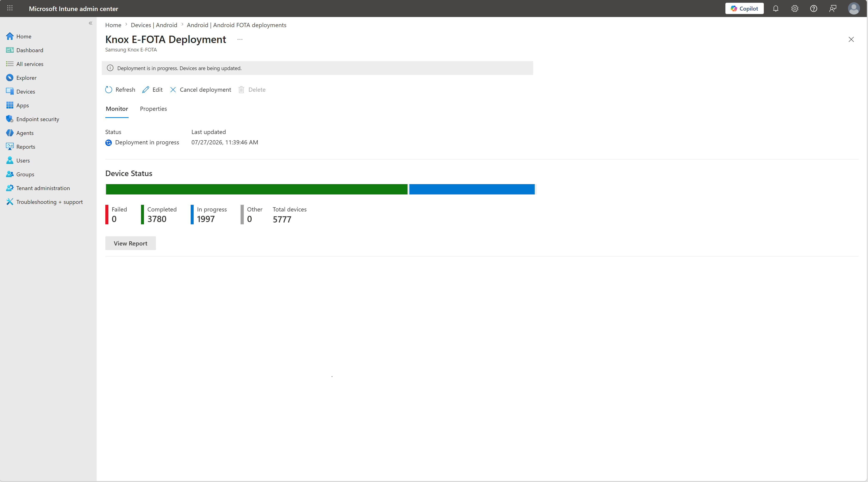Image resolution: width=868 pixels, height=482 pixels.
Task: Click the Users icon in sidebar
Action: click(10, 160)
